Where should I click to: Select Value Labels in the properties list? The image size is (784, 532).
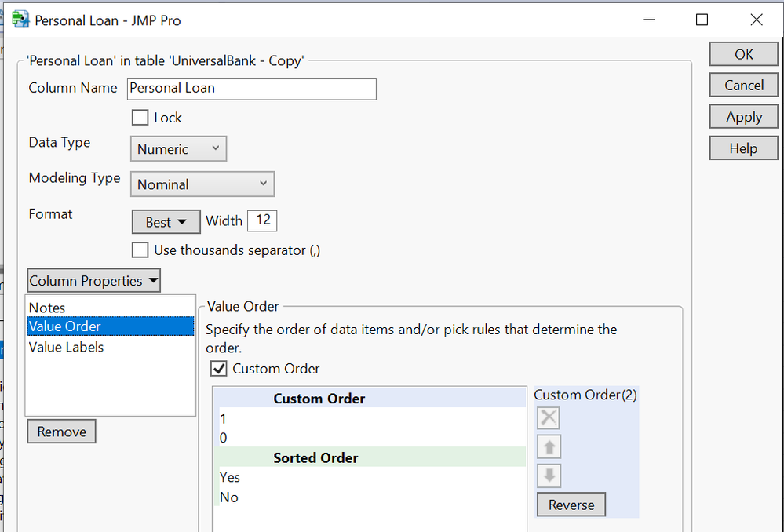coord(66,347)
